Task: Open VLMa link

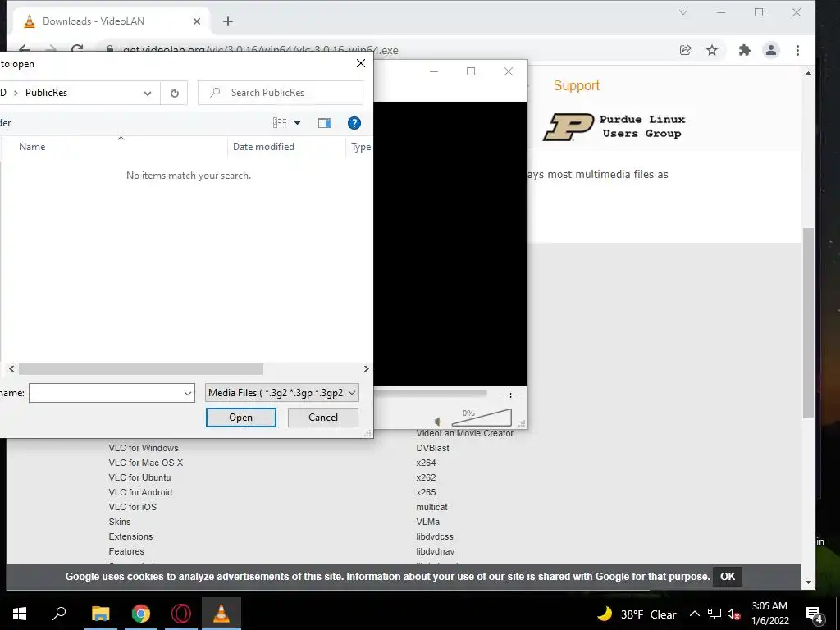Action: (x=428, y=522)
